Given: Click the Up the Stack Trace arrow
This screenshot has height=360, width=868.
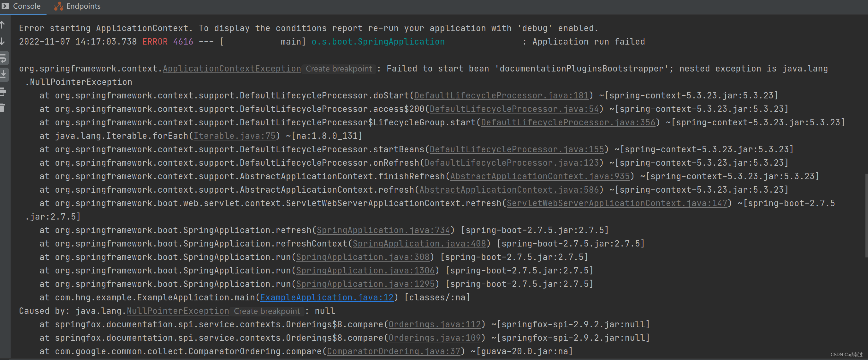Looking at the screenshot, I should (3, 25).
